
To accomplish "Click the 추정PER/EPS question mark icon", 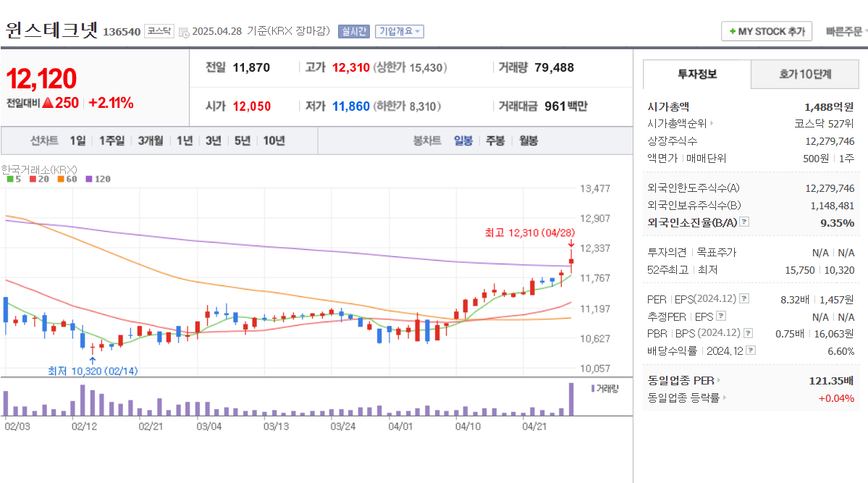I will [x=721, y=316].
